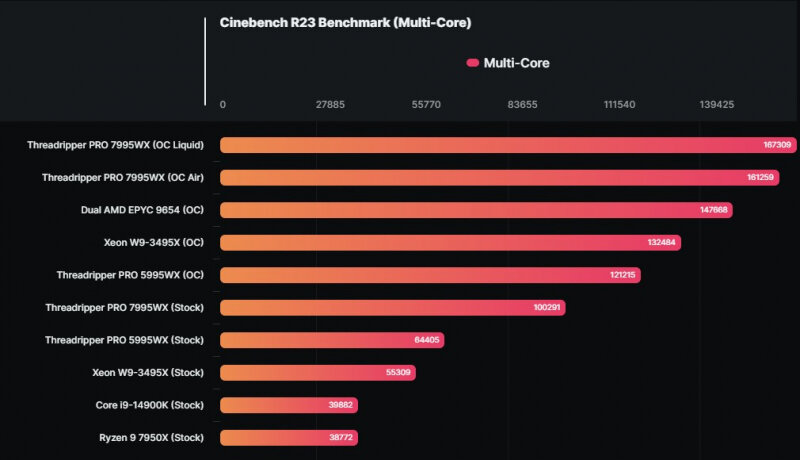Image resolution: width=800 pixels, height=460 pixels.
Task: Select the Threadripper PRO 5995WX (OC) bar
Action: [x=430, y=275]
